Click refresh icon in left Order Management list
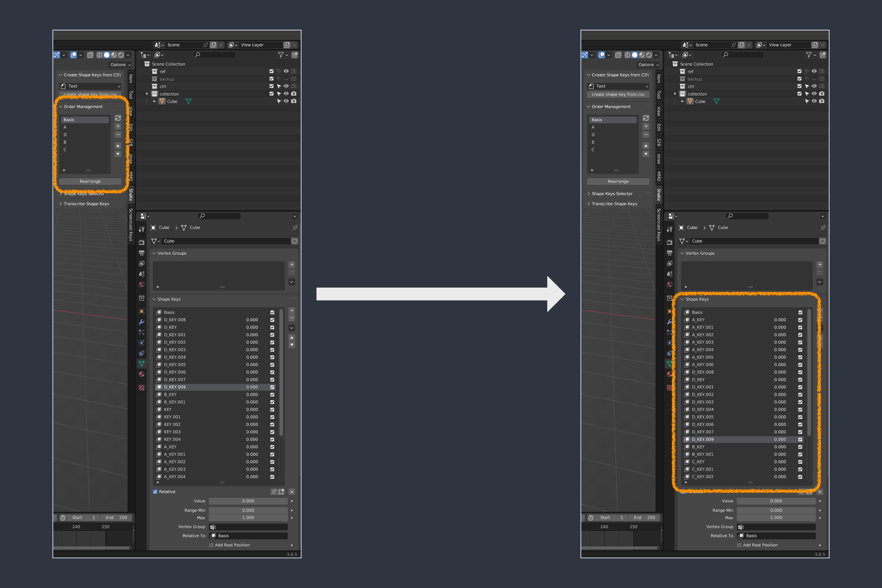 coord(118,118)
